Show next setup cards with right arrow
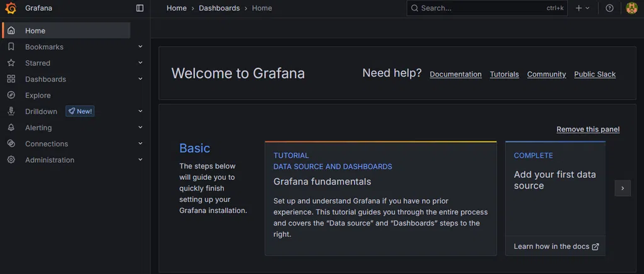Screen dimensions: 644x274 point(623,189)
